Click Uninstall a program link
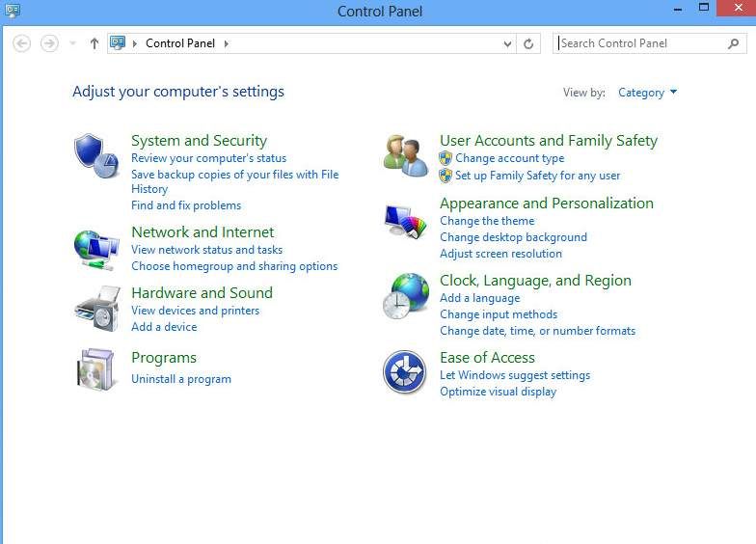The height and width of the screenshot is (544, 756). point(181,379)
